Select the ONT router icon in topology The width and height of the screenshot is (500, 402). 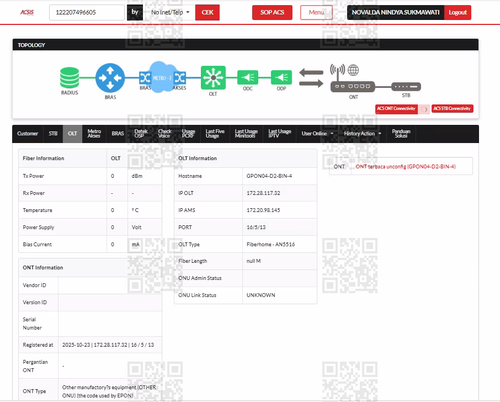click(353, 86)
